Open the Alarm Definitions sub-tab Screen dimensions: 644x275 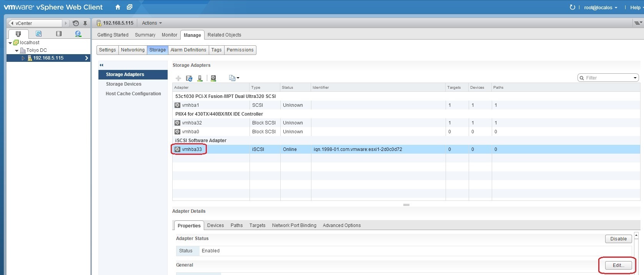pyautogui.click(x=188, y=50)
